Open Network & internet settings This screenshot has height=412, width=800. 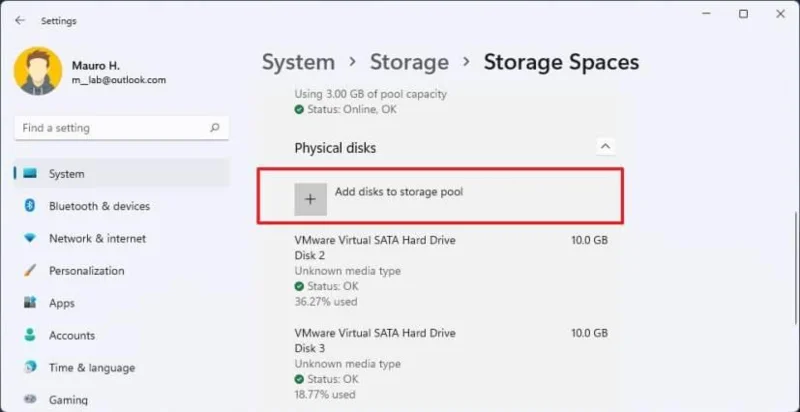pyautogui.click(x=121, y=238)
